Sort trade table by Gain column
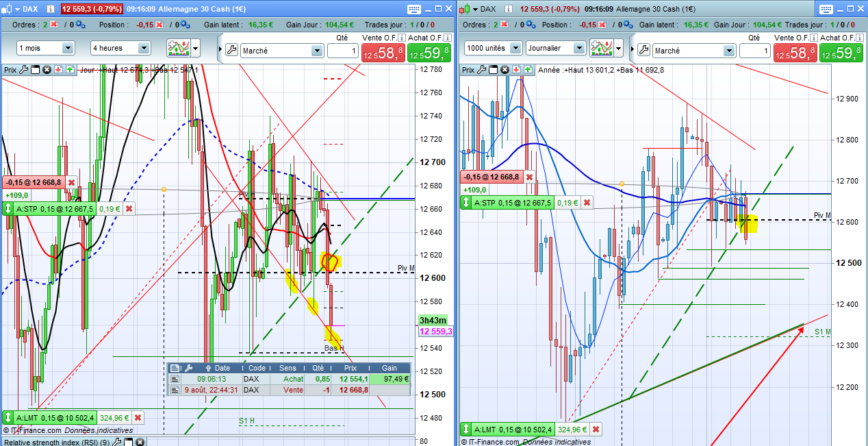The image size is (868, 446). 390,369
